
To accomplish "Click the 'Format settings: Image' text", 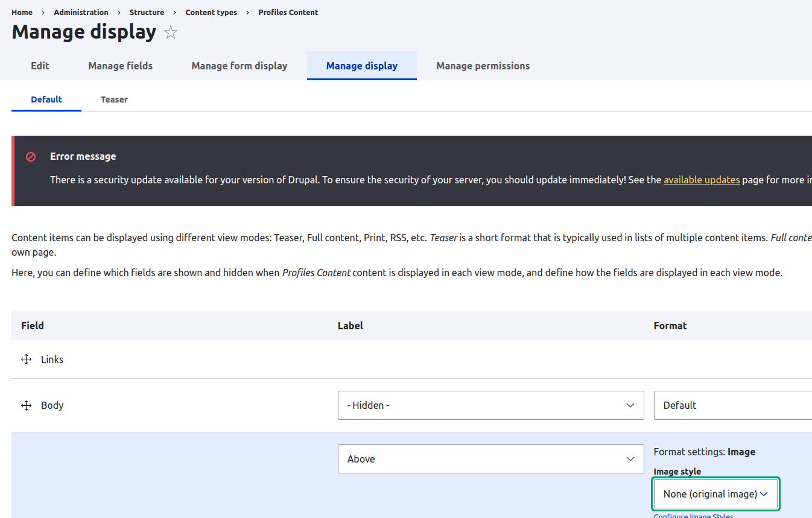I will [x=705, y=452].
